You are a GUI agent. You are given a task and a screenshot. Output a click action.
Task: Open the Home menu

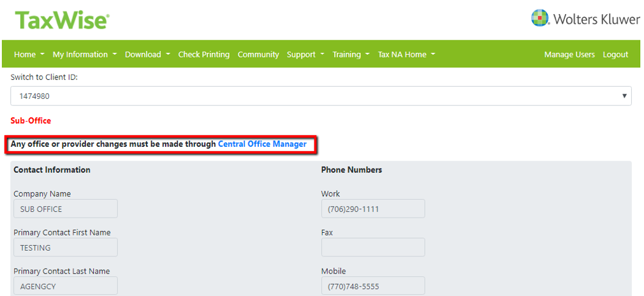pyautogui.click(x=29, y=54)
